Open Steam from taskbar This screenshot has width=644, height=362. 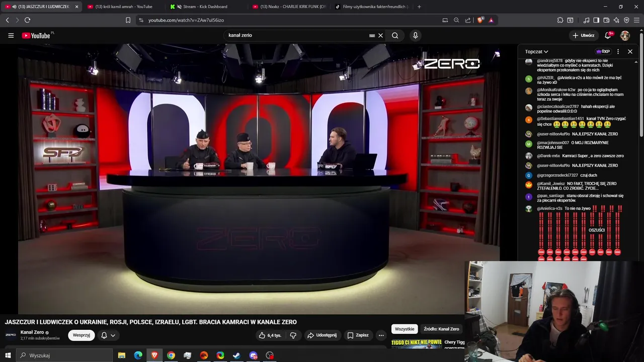(236, 355)
